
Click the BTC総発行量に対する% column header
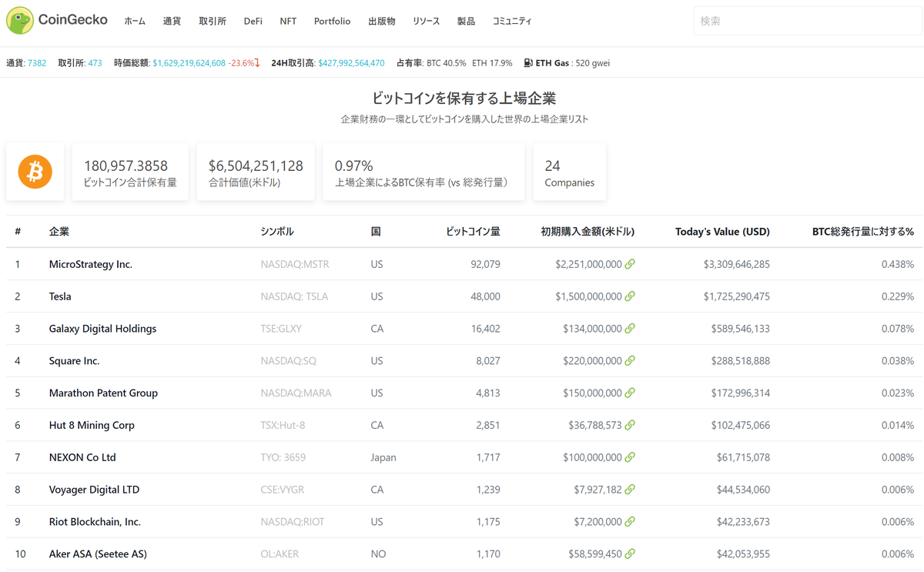pyautogui.click(x=863, y=232)
